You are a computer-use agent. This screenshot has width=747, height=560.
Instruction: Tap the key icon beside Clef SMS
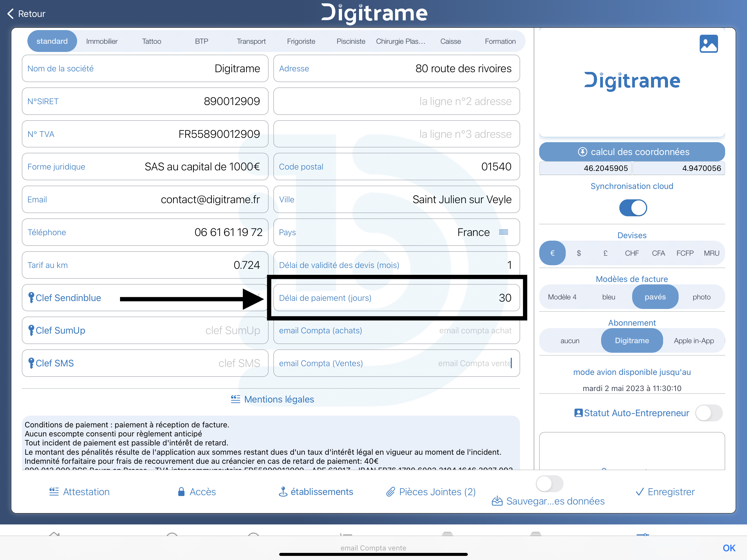coord(31,363)
